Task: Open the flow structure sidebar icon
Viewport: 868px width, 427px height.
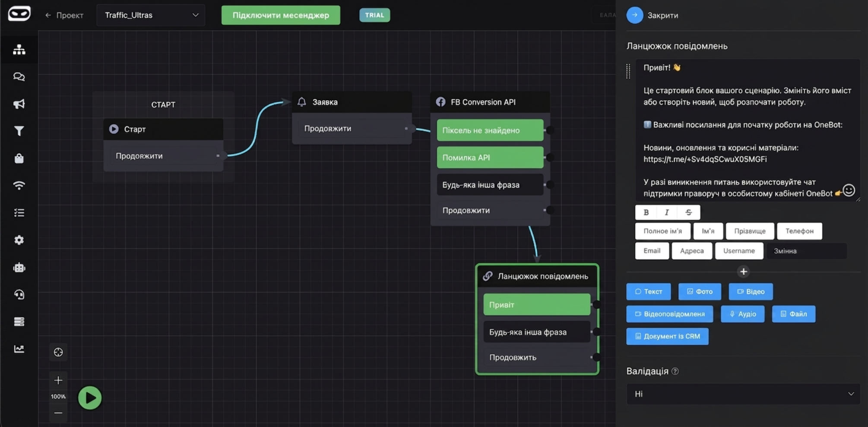Action: [19, 50]
